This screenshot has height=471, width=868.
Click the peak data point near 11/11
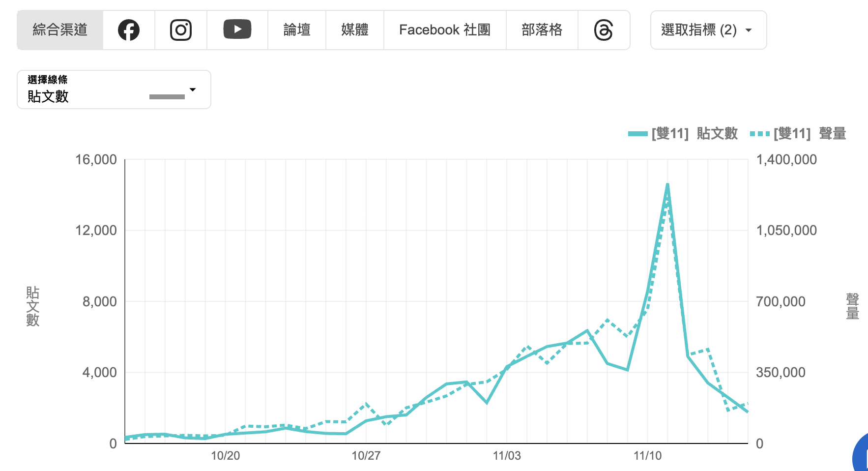[x=667, y=184]
